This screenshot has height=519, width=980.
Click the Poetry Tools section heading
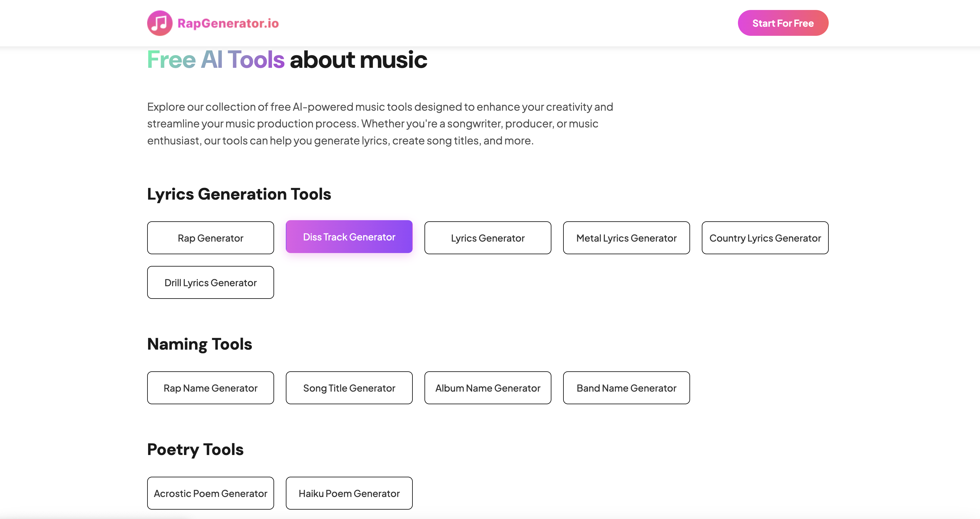195,449
